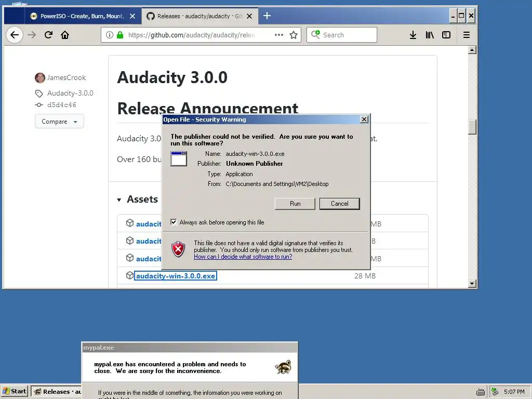The width and height of the screenshot is (532, 399).
Task: Open the browser home page icon
Action: pyautogui.click(x=65, y=35)
